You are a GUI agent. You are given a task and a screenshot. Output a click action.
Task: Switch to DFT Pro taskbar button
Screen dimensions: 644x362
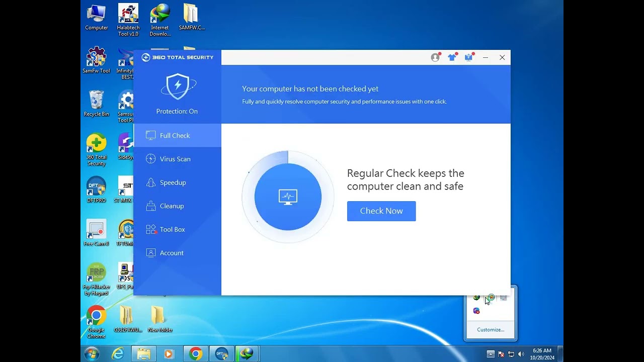pos(221,354)
